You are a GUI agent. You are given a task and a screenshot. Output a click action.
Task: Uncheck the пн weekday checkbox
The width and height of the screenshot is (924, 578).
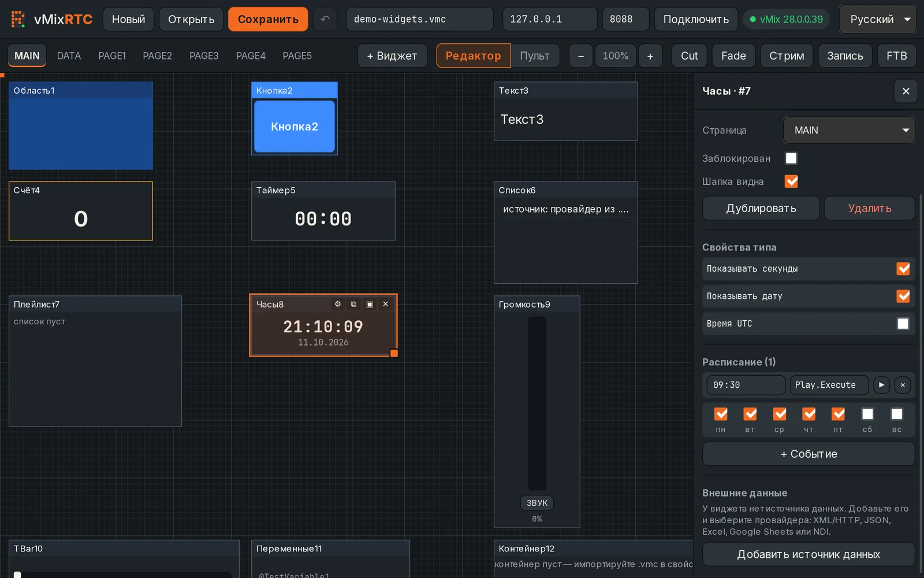tap(721, 414)
